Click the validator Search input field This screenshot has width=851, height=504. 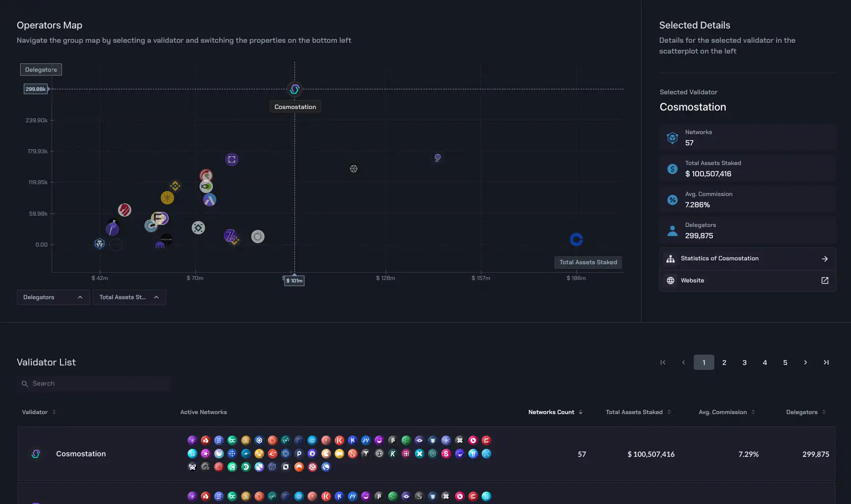(x=98, y=384)
